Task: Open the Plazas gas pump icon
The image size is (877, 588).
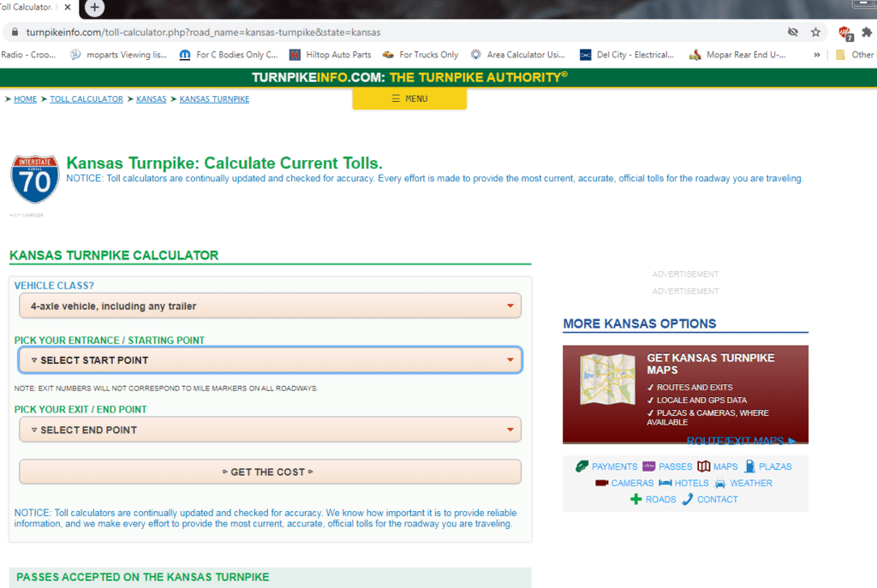Action: pyautogui.click(x=750, y=466)
